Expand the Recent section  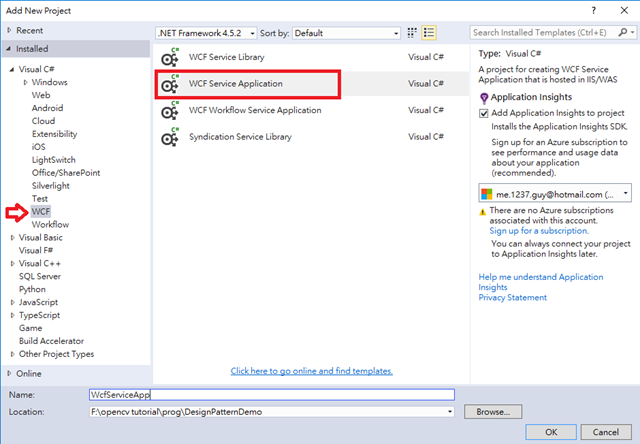point(9,30)
